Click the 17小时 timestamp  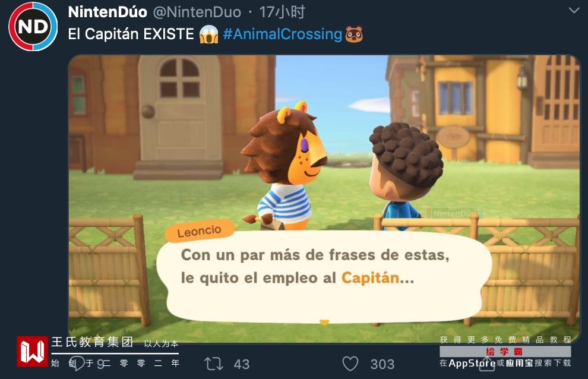click(x=282, y=12)
